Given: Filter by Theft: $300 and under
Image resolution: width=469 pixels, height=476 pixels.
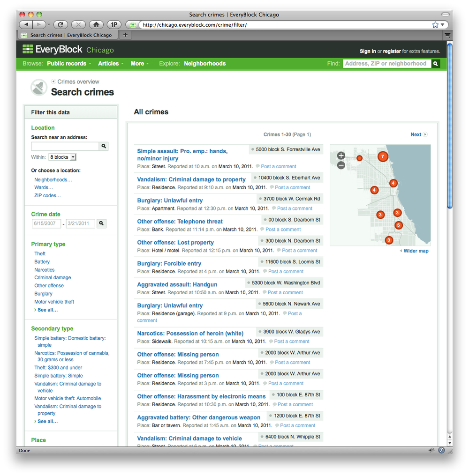Looking at the screenshot, I should (58, 368).
